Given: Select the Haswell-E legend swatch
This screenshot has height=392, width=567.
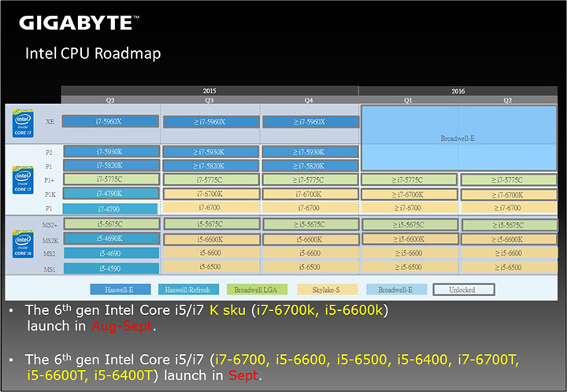Looking at the screenshot, I should tap(120, 290).
